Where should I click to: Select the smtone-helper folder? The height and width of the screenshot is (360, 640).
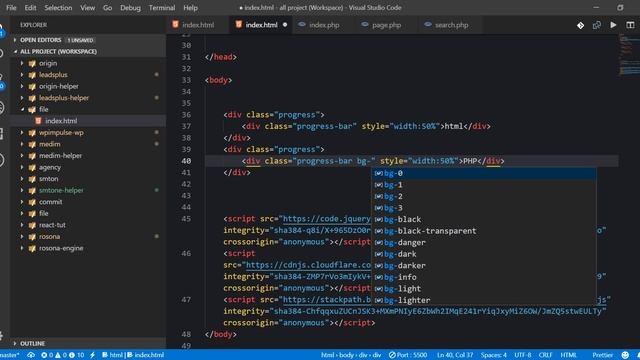(88, 190)
